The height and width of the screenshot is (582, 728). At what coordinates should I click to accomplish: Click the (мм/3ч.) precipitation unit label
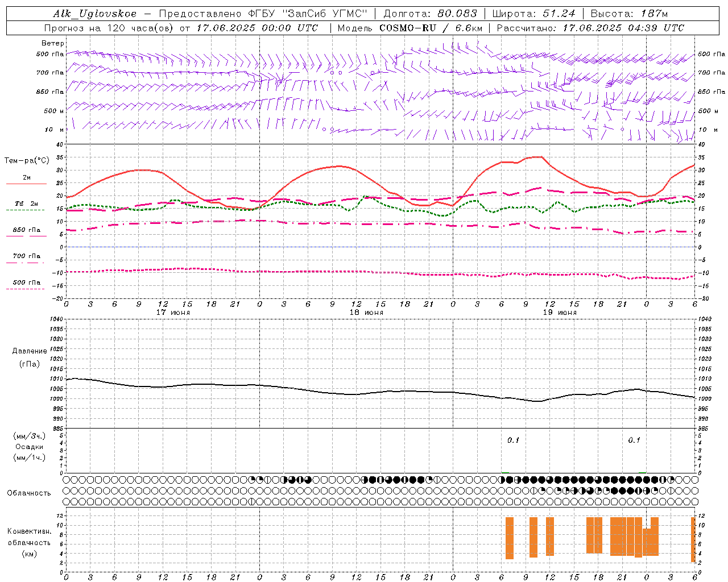(x=30, y=436)
